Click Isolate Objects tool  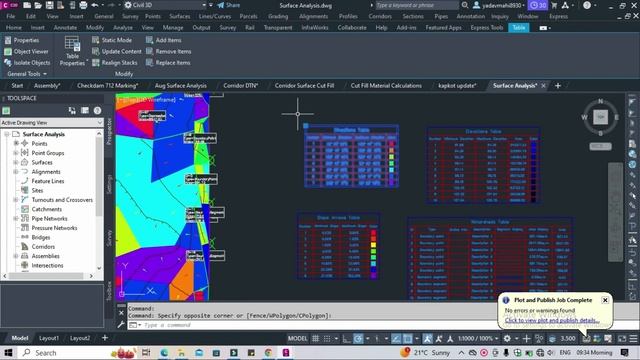pyautogui.click(x=27, y=62)
